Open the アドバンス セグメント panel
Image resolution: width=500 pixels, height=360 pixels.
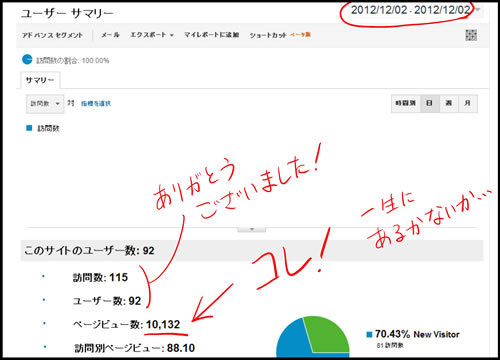coord(52,35)
